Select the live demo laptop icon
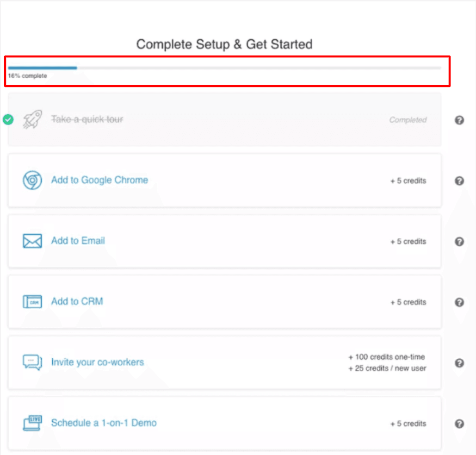Image resolution: width=476 pixels, height=455 pixels. click(x=31, y=423)
